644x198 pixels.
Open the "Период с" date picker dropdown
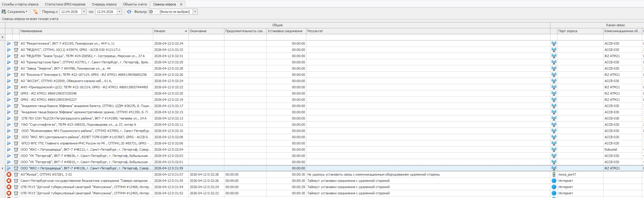tap(84, 12)
